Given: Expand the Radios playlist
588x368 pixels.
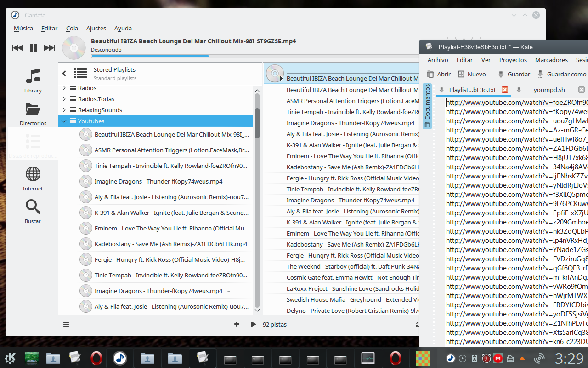Looking at the screenshot, I should point(64,88).
